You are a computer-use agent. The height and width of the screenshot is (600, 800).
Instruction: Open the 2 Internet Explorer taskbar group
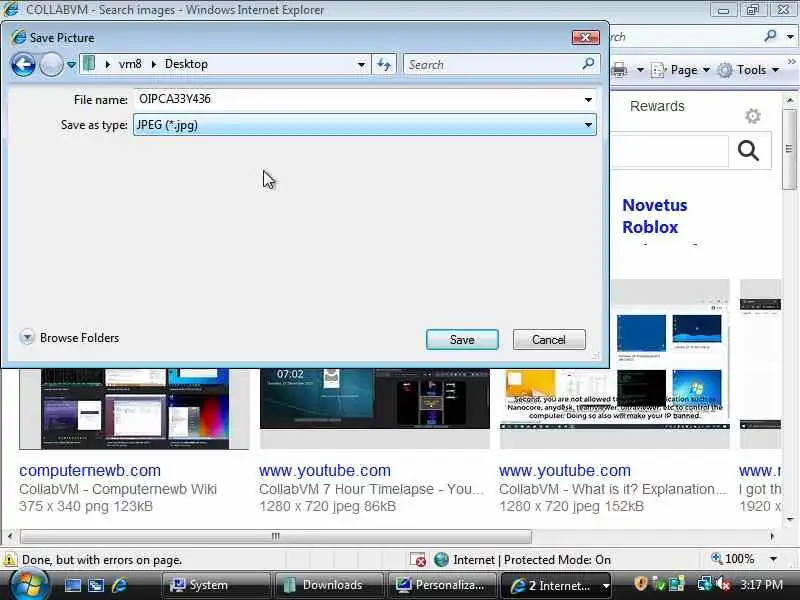pyautogui.click(x=557, y=585)
